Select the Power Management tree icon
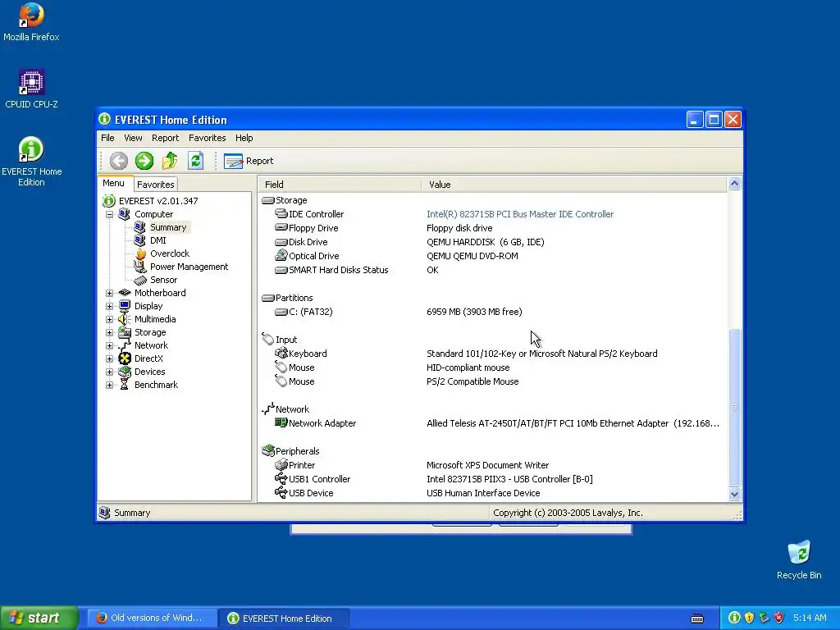This screenshot has width=840, height=630. pos(139,267)
